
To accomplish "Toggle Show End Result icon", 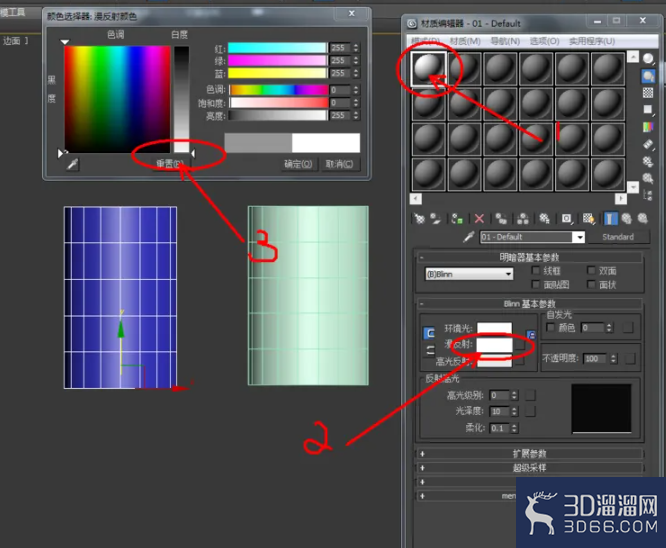I will pyautogui.click(x=610, y=219).
